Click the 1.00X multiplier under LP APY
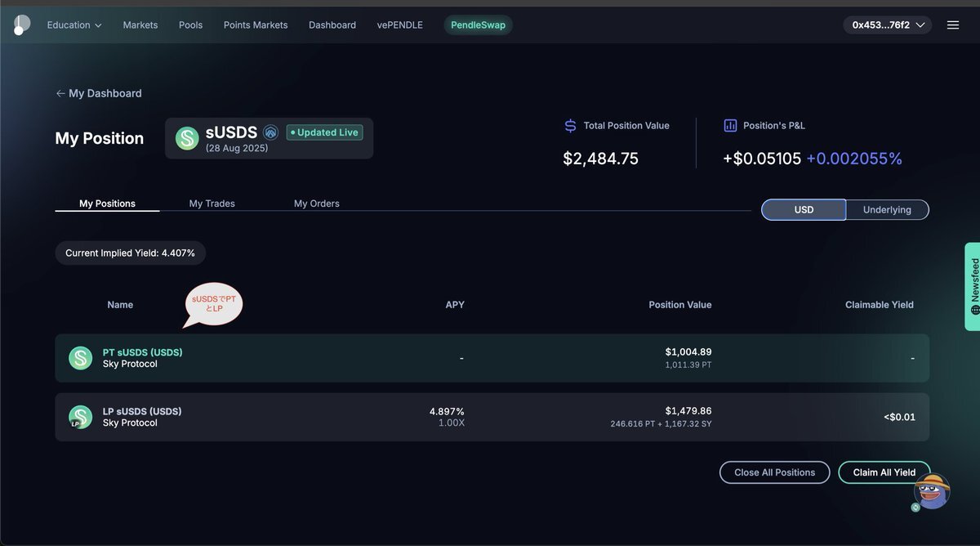Viewport: 980px width, 546px height. 452,423
